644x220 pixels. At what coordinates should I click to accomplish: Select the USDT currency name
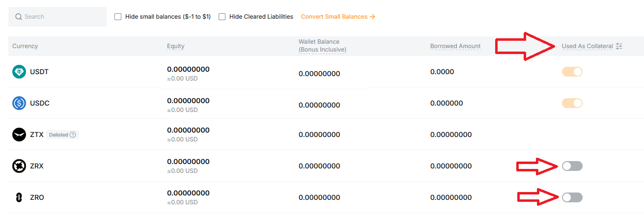point(39,72)
